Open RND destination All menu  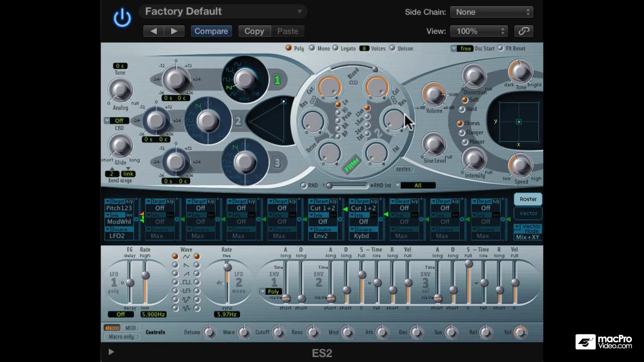click(415, 186)
